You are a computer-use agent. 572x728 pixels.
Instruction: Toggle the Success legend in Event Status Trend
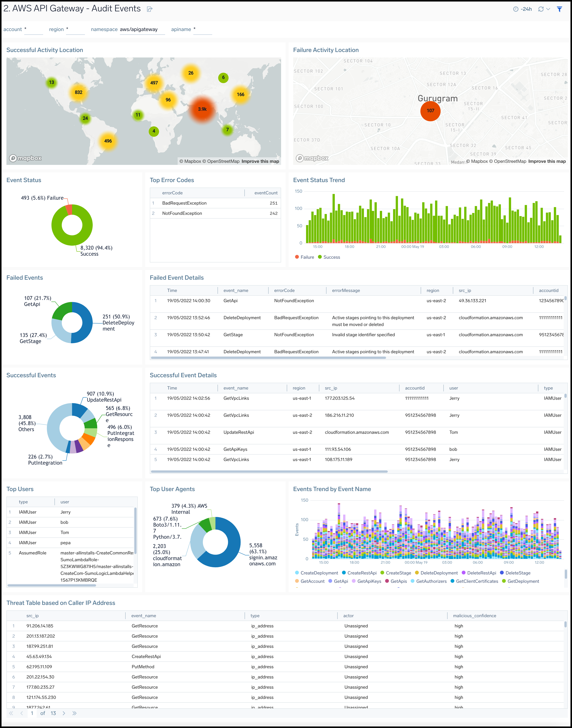(329, 257)
